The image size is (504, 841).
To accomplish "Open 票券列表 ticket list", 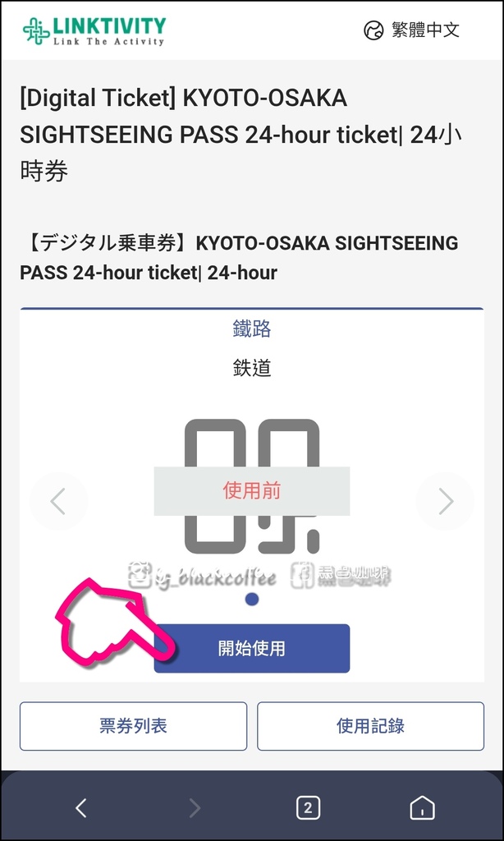I will tap(134, 726).
